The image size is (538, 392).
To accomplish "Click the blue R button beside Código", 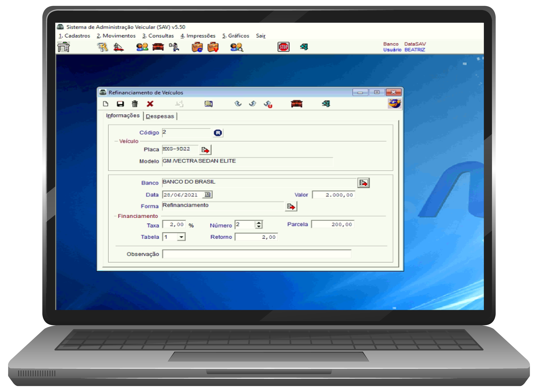I will pyautogui.click(x=218, y=133).
